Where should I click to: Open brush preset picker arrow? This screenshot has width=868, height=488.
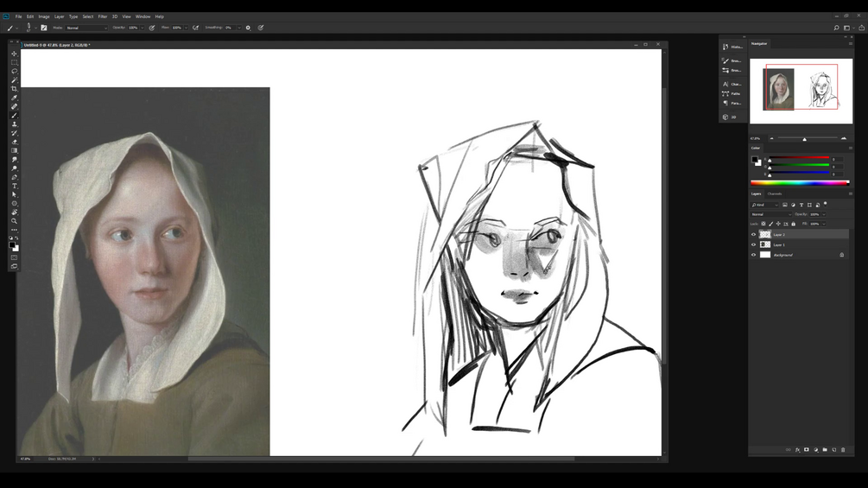(36, 28)
